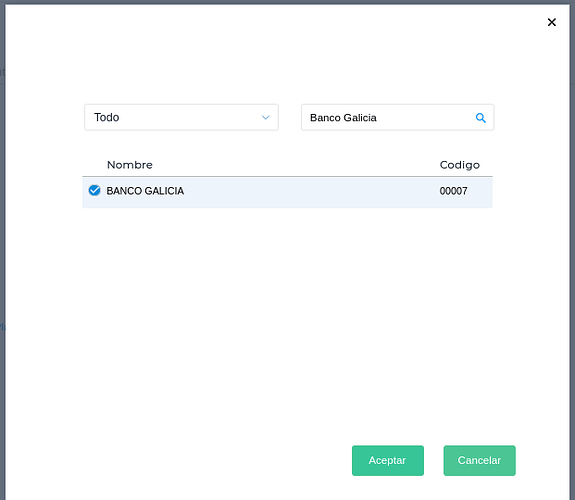
Task: Dismiss the dialog with Cancelar button
Action: (x=479, y=460)
